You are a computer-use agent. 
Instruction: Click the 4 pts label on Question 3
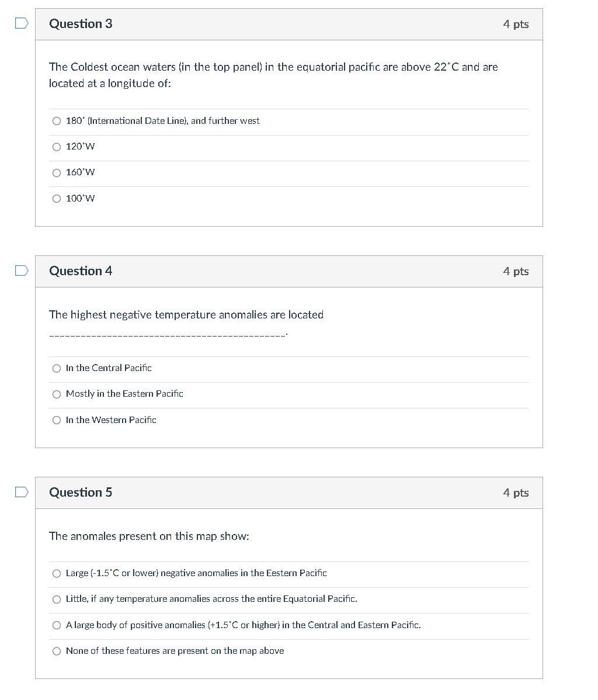516,24
